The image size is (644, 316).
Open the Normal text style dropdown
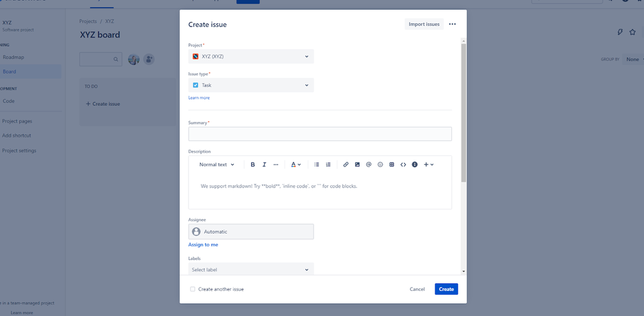coord(217,164)
